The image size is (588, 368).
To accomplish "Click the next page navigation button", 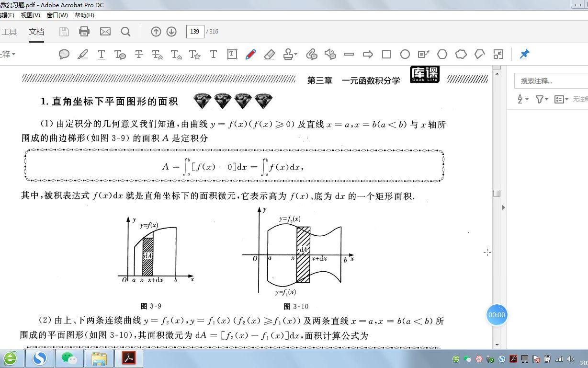I will (x=171, y=32).
